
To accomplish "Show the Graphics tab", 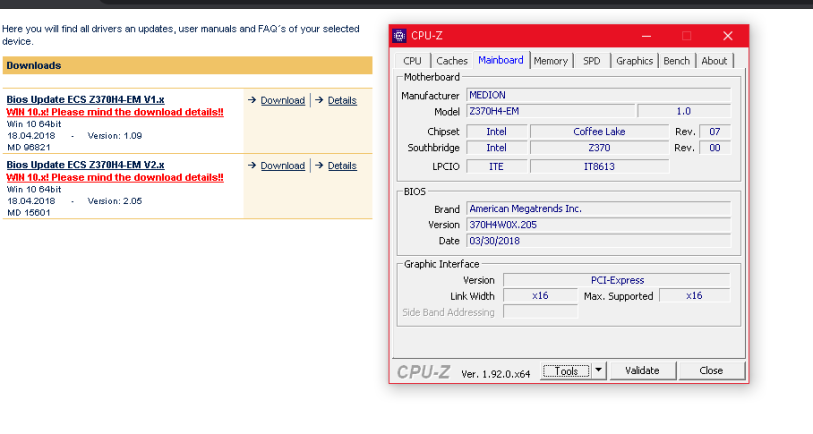I will 634,61.
